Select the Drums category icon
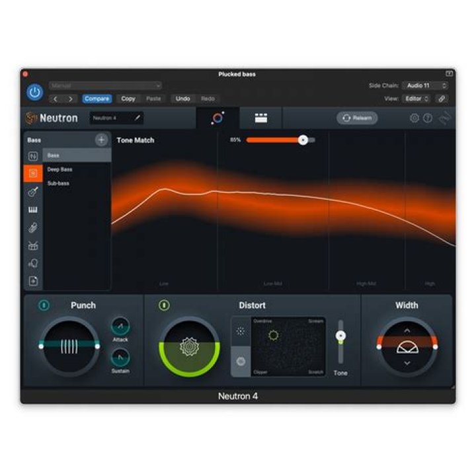This screenshot has height=476, width=476. [x=33, y=245]
